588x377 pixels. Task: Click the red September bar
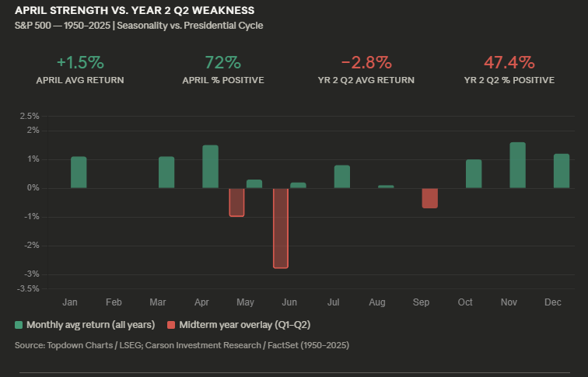(429, 197)
